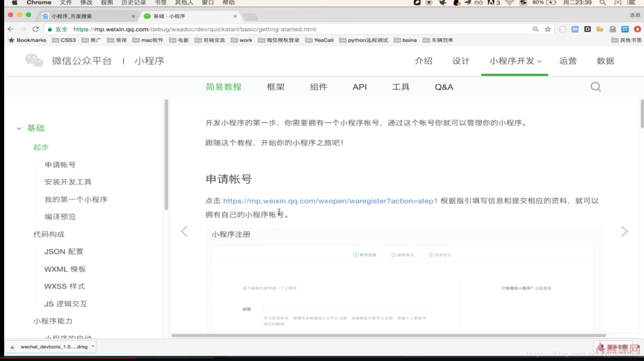Open the Chrome 历史记录 menu

point(134,3)
